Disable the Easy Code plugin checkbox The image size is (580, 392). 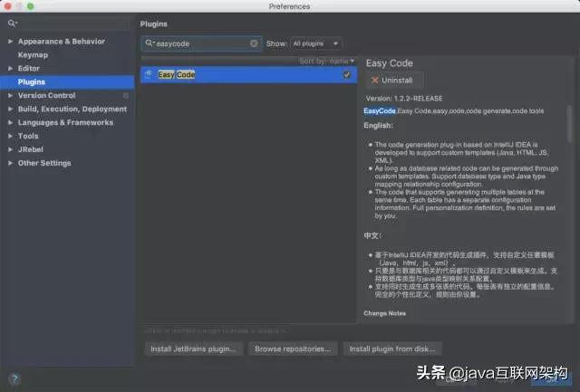pyautogui.click(x=346, y=74)
